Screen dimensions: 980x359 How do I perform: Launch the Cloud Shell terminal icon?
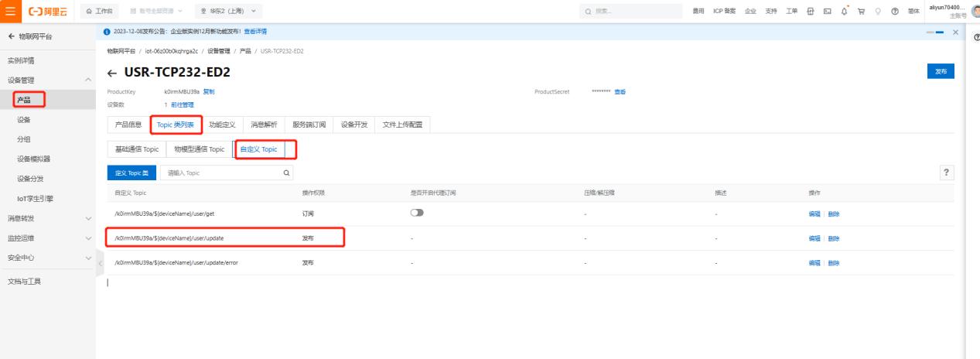[x=827, y=12]
